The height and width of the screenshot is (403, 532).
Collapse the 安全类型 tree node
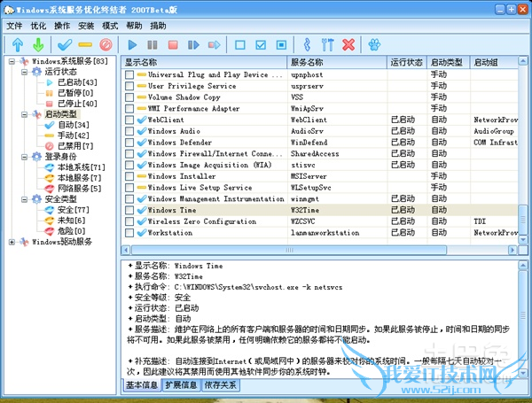pyautogui.click(x=25, y=199)
